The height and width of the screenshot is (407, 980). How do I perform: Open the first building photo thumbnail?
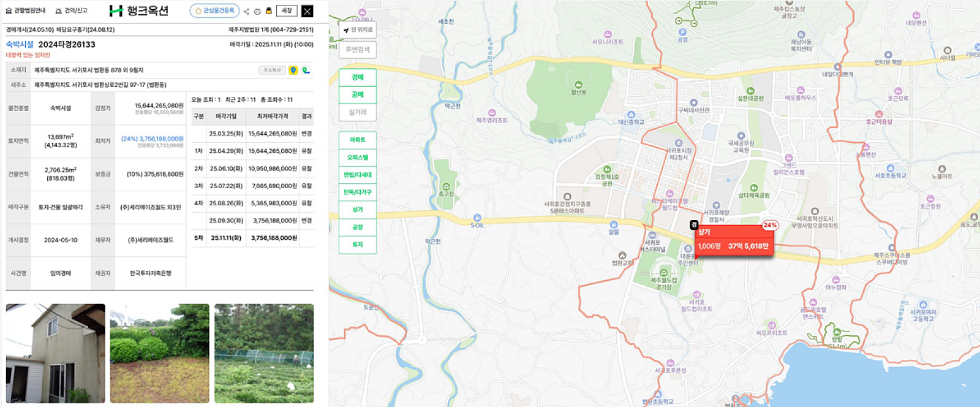tap(56, 353)
